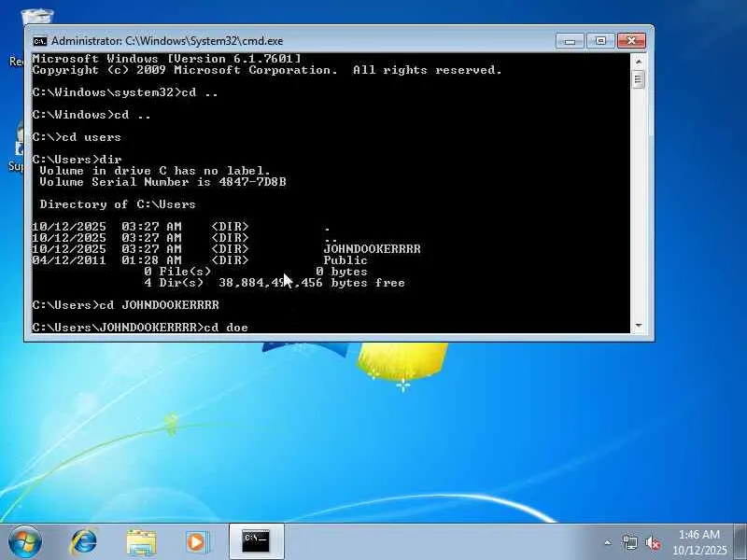Click the 'C:\>cd users' line
747x560 pixels.
tap(77, 137)
